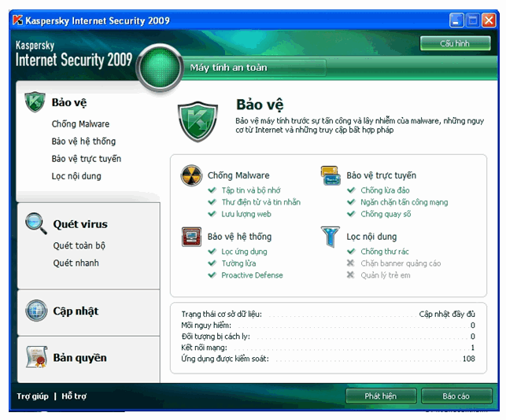The image size is (506, 420).
Task: Click the blue funnel Lọc nội dung icon
Action: pyautogui.click(x=331, y=237)
